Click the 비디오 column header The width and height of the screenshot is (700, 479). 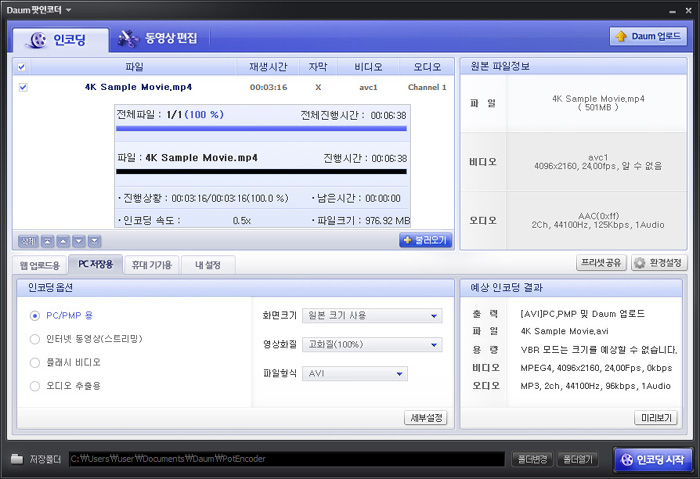[368, 67]
